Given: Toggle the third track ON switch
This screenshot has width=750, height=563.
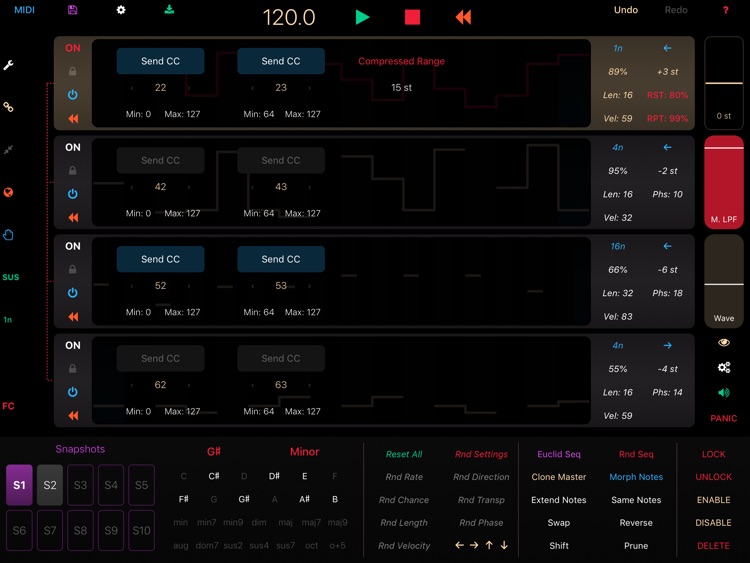Looking at the screenshot, I should [x=73, y=246].
